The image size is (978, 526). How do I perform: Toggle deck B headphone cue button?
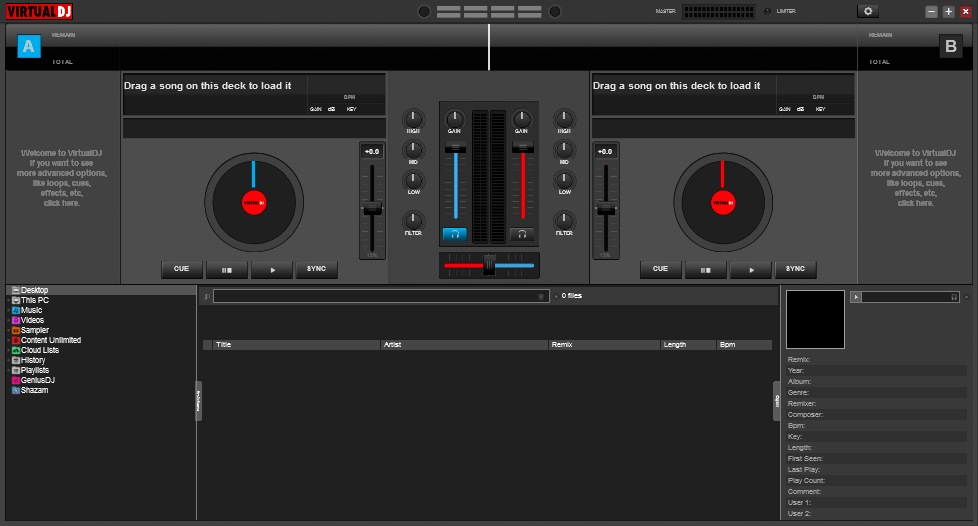(x=522, y=235)
